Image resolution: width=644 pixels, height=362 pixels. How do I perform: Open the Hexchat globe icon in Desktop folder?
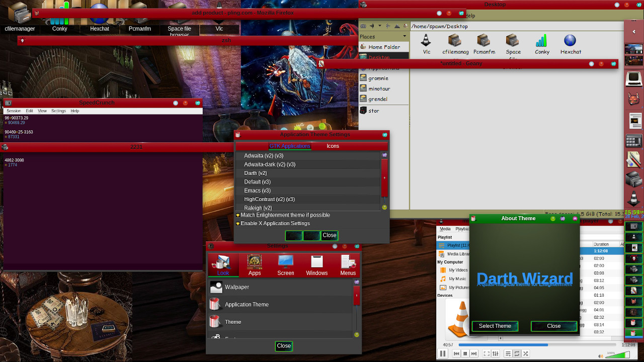click(570, 44)
